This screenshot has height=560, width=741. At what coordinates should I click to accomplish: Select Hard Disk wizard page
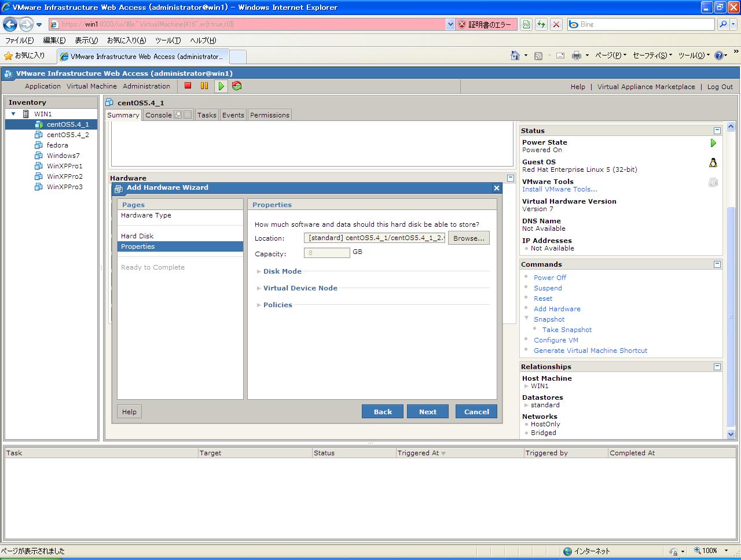coord(137,236)
